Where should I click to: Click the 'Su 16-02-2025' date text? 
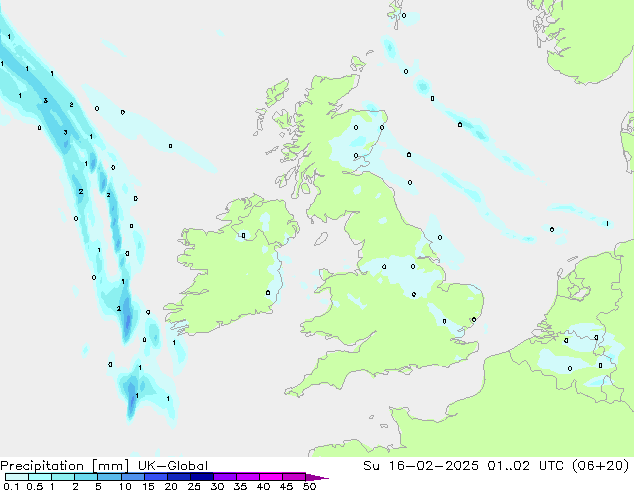pyautogui.click(x=421, y=466)
